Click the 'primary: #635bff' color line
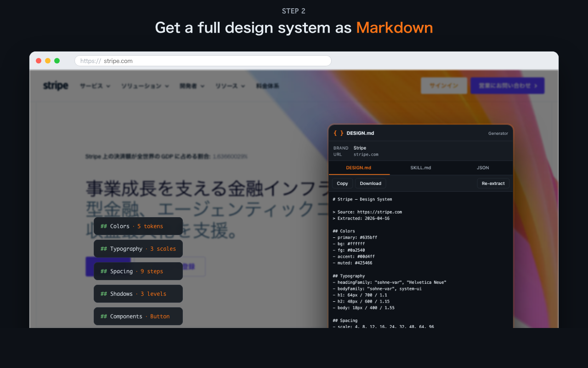 click(x=355, y=237)
